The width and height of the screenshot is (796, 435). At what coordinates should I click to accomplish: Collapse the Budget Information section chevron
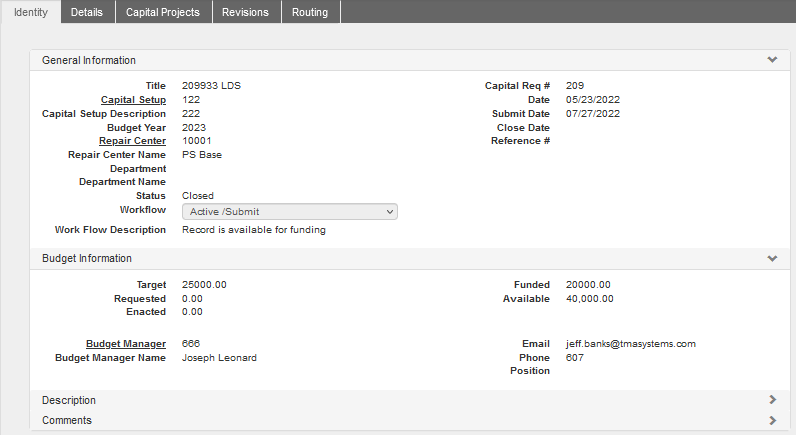(x=771, y=258)
